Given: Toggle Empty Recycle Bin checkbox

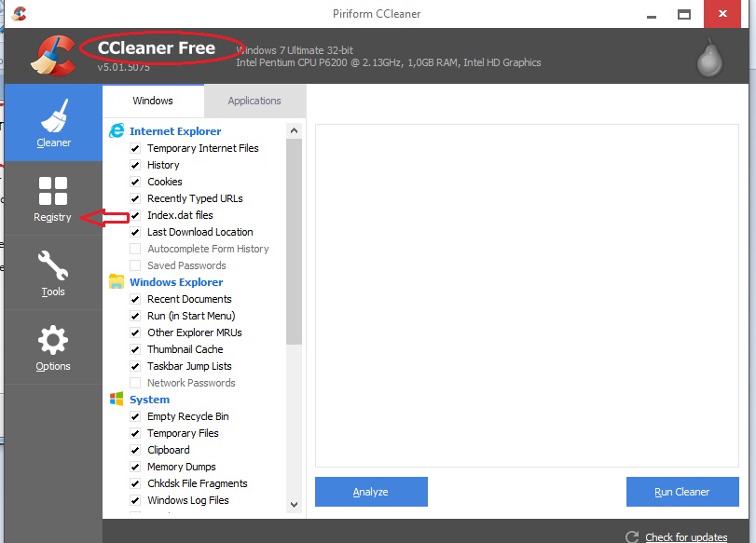Looking at the screenshot, I should point(135,416).
